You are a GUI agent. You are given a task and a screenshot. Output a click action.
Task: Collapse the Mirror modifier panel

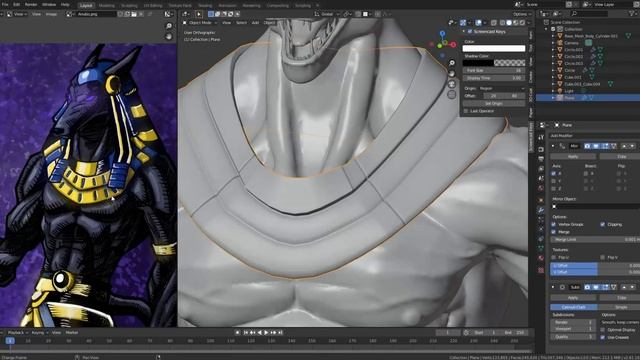(553, 146)
